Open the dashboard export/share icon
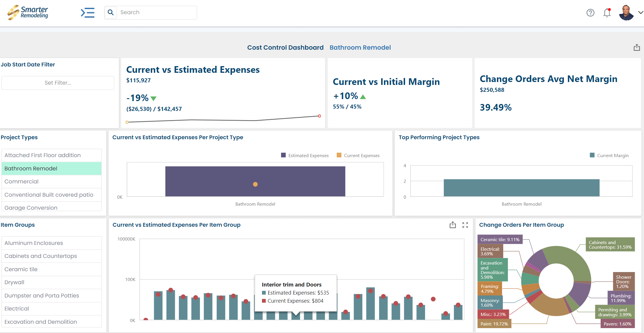644x333 pixels. point(636,47)
